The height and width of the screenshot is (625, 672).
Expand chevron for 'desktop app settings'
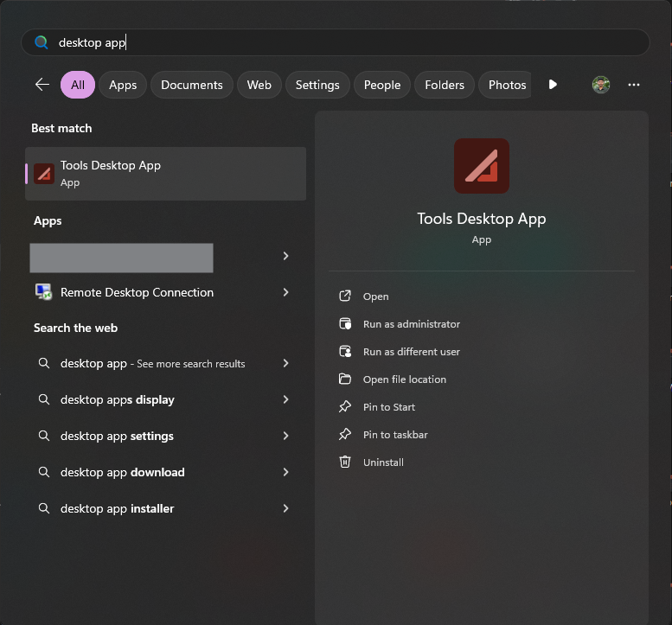point(286,436)
